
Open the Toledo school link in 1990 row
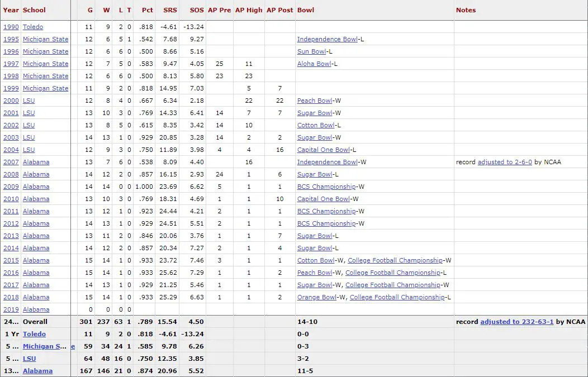tap(33, 27)
